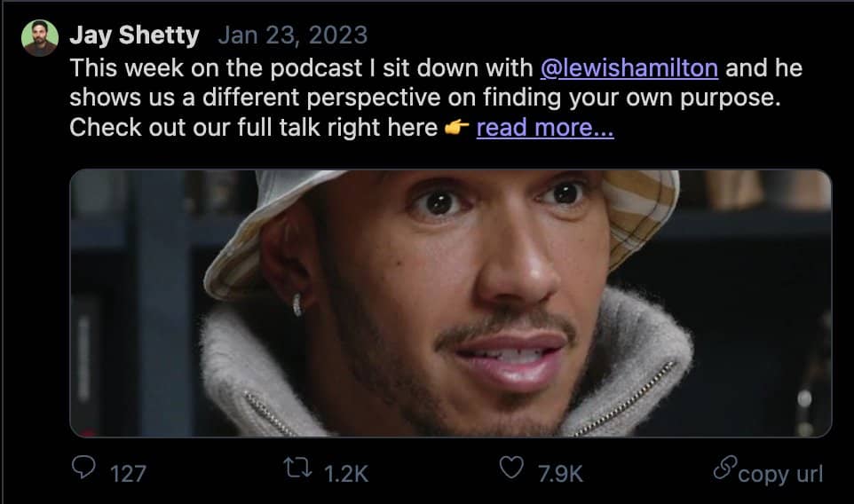Image resolution: width=854 pixels, height=504 pixels.
Task: Open the Jan 23, 2023 timestamp
Action: point(293,35)
